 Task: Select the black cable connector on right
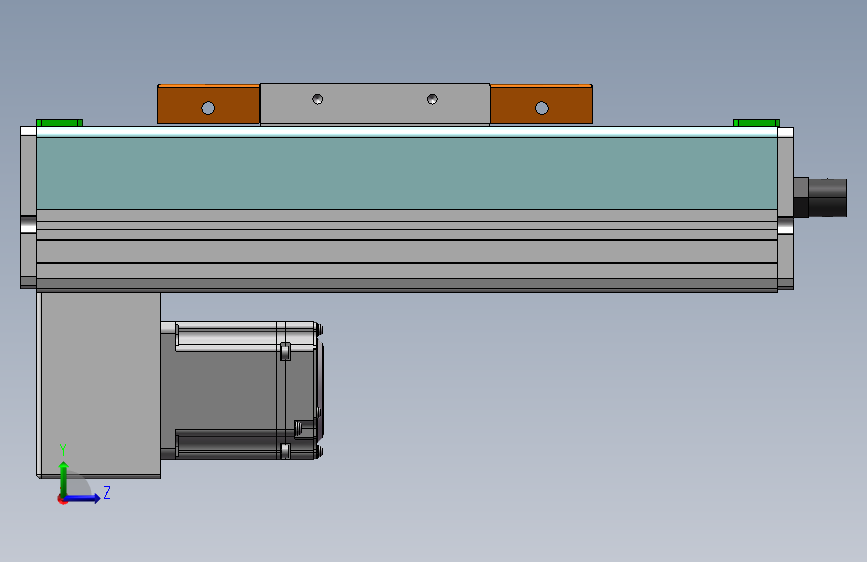820,197
